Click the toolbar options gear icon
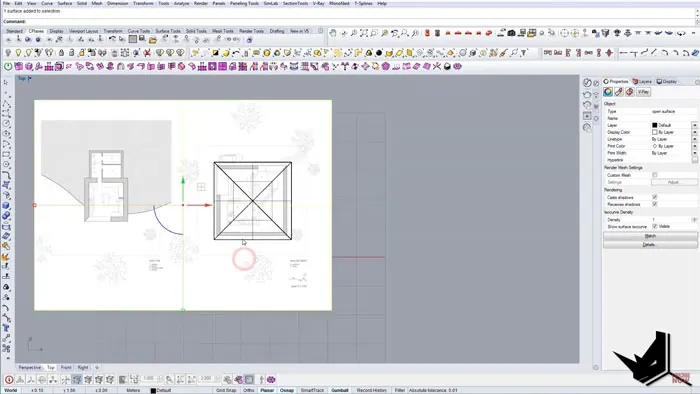This screenshot has width=700, height=394. (x=320, y=31)
